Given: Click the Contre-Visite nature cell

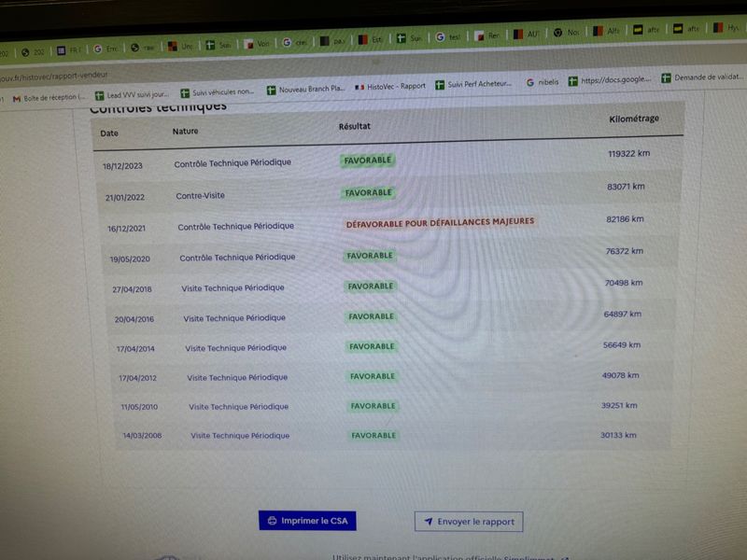Looking at the screenshot, I should [x=200, y=195].
